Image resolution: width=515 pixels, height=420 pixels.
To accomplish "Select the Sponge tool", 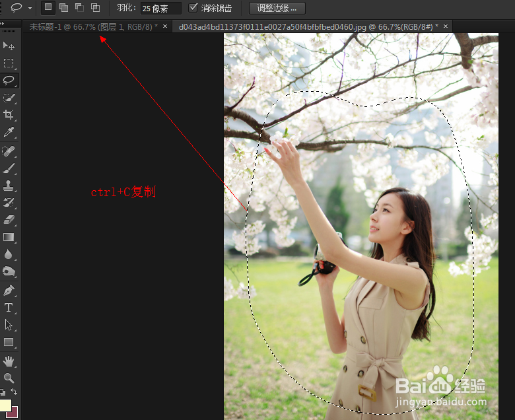I will pos(9,271).
